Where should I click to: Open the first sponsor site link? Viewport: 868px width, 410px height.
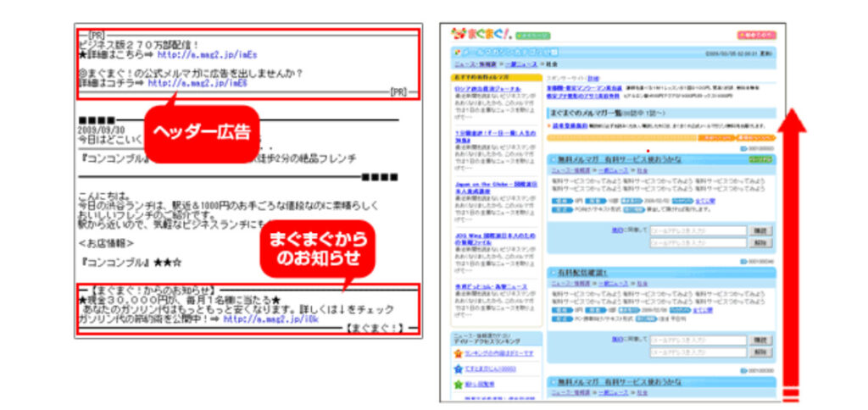(584, 88)
